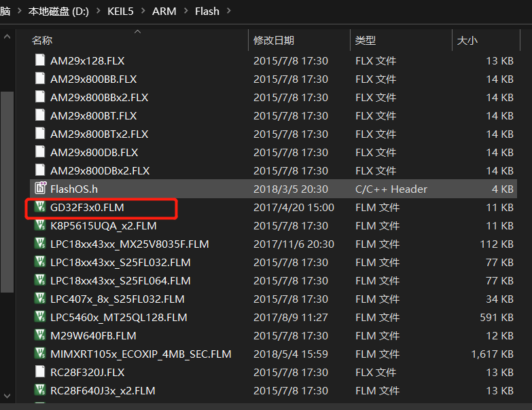This screenshot has width=532, height=410.
Task: Select file name AM29x800BB.FLX
Action: pos(94,79)
